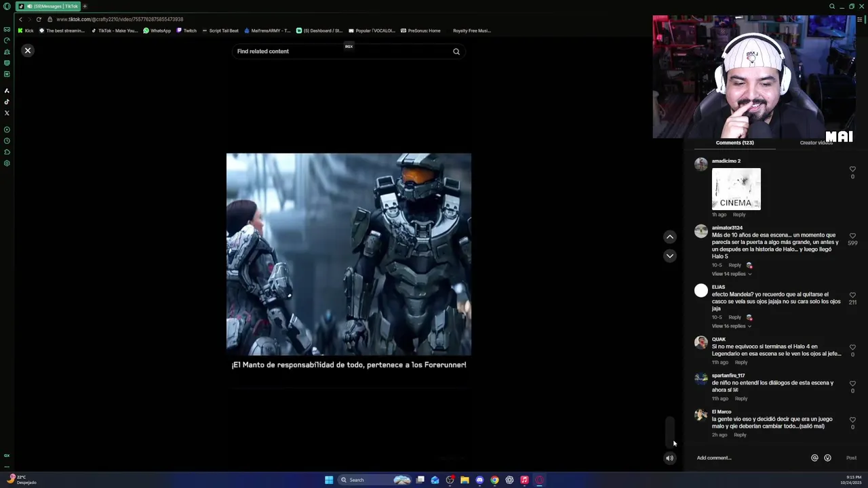Like the El Marco comment

pos(852,420)
